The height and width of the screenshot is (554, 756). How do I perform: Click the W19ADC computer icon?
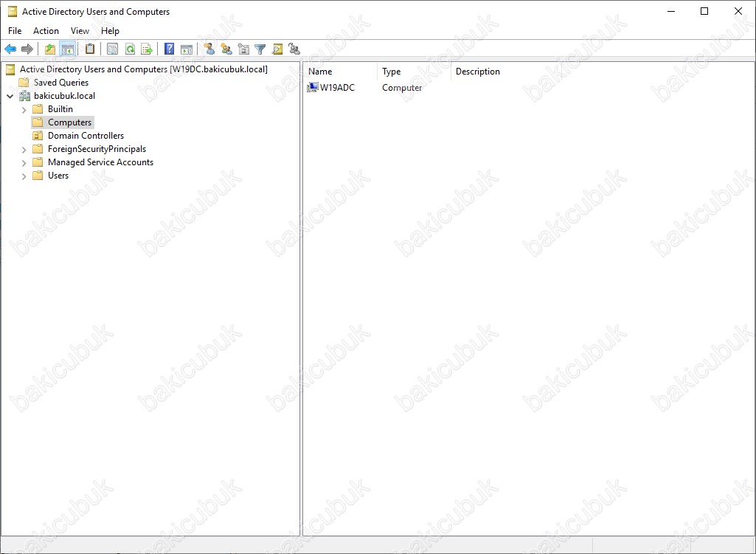coord(313,87)
